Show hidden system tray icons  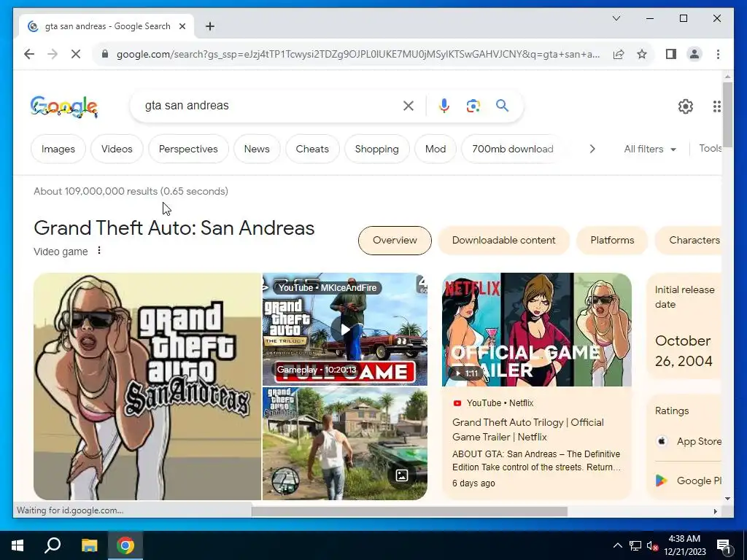(617, 545)
